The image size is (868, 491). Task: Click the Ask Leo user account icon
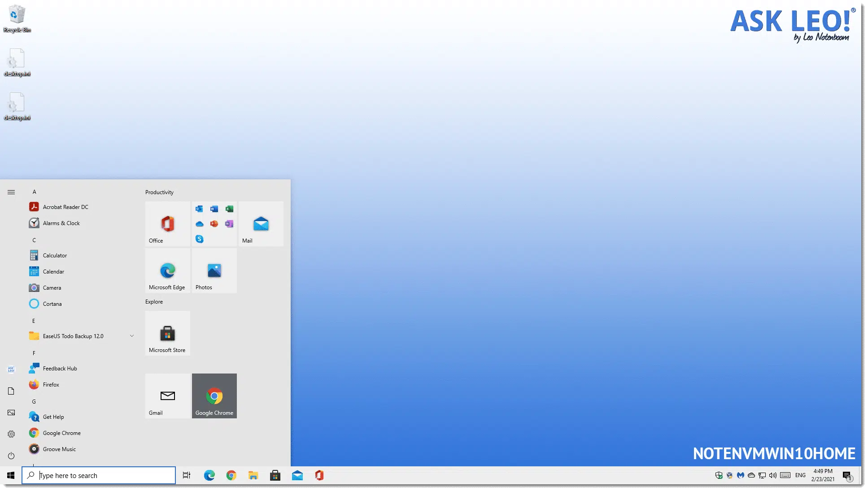point(11,369)
